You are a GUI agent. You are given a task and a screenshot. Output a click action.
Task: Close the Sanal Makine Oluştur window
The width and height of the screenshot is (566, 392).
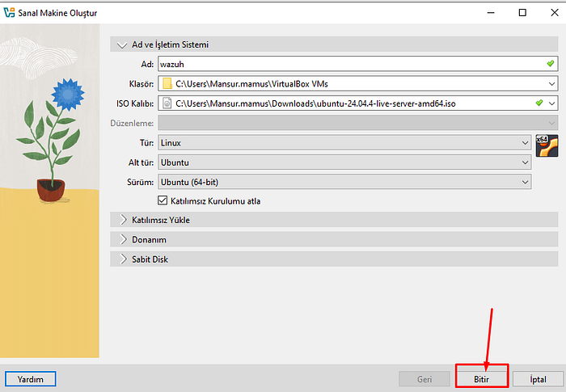(x=555, y=13)
